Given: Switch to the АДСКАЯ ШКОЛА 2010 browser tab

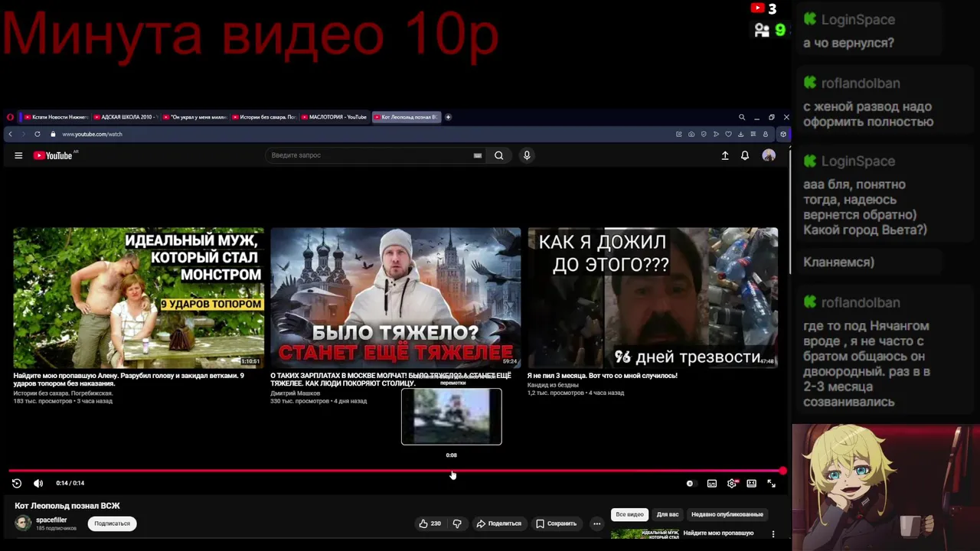Looking at the screenshot, I should (125, 117).
